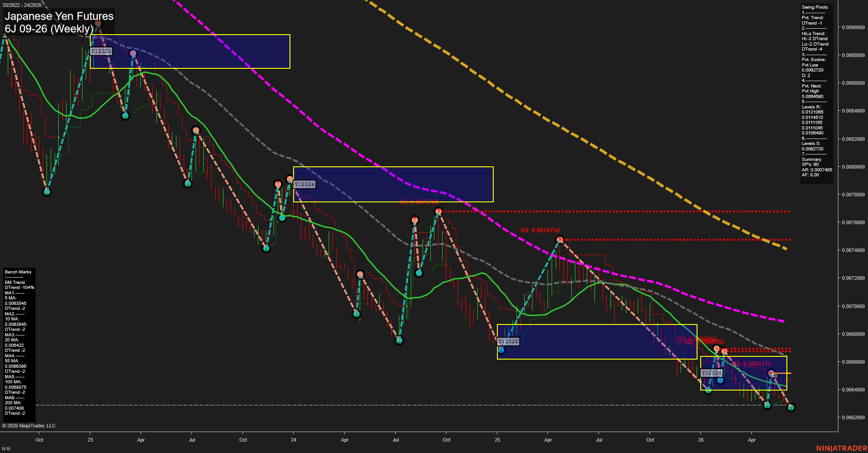Select the Y:2023 yearly session label

coord(101,51)
